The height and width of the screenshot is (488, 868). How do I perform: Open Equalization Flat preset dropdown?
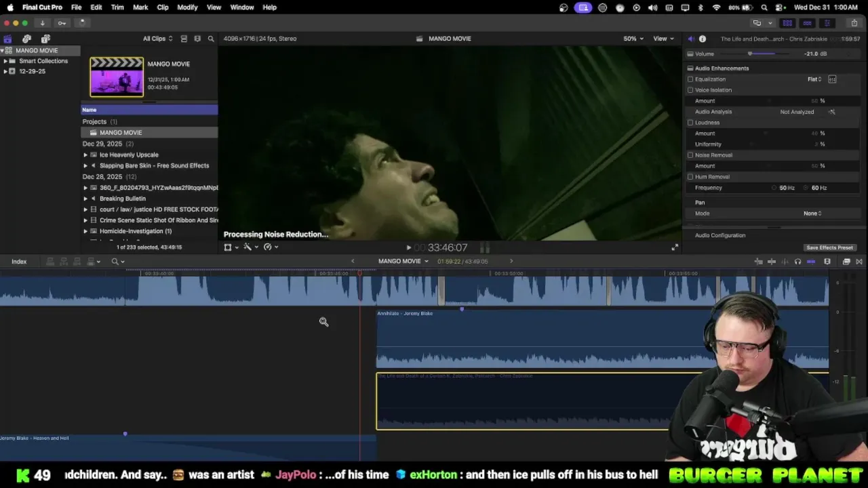click(814, 79)
